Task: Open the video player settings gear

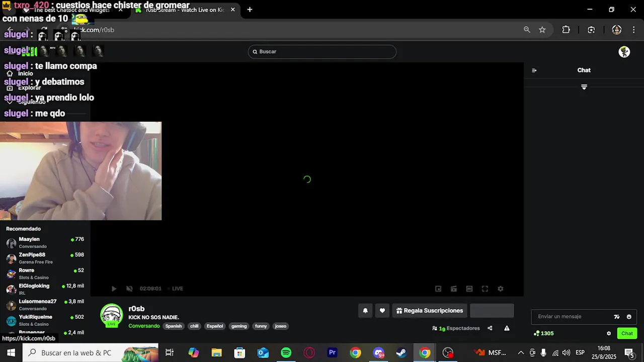Action: click(x=501, y=289)
